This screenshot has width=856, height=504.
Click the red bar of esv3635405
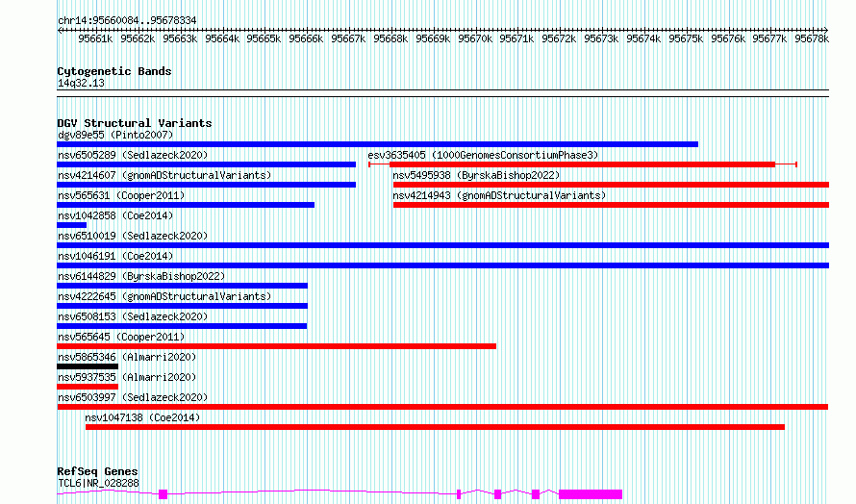pyautogui.click(x=583, y=164)
